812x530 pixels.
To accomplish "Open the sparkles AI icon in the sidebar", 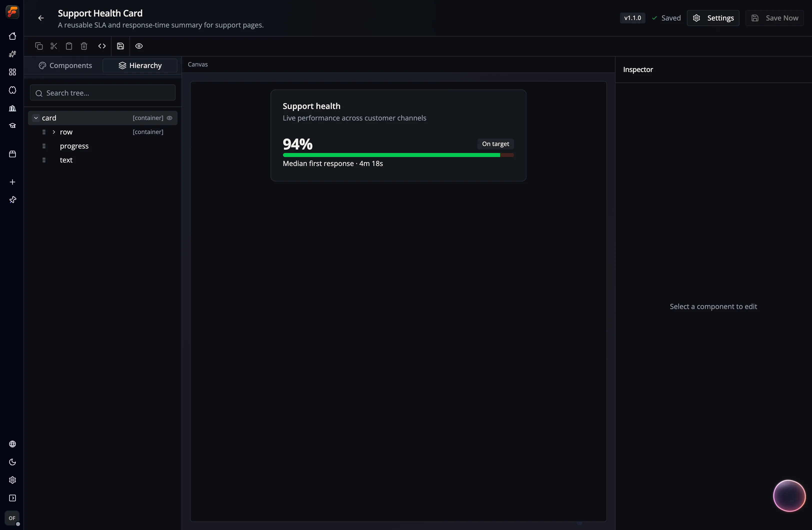I will pyautogui.click(x=12, y=54).
